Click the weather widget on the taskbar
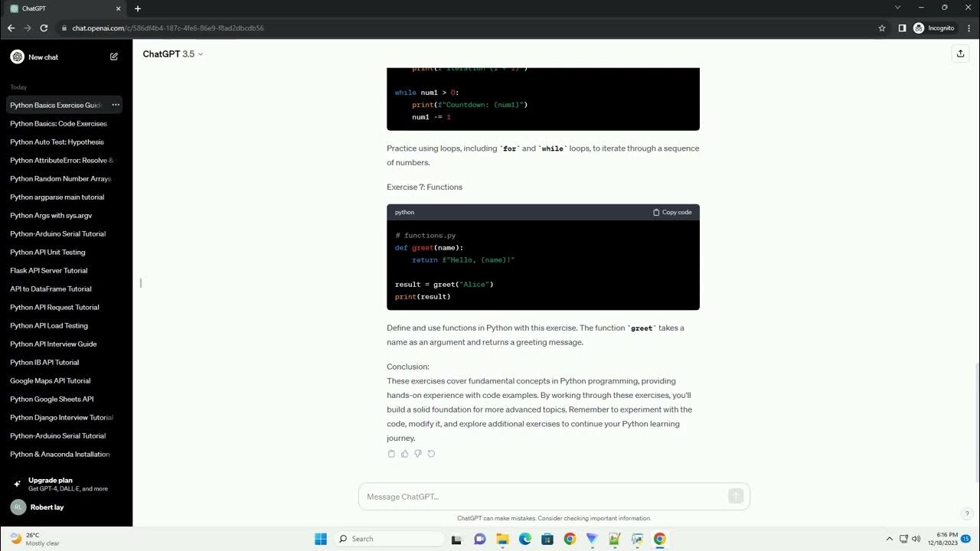980x551 pixels. pos(34,539)
